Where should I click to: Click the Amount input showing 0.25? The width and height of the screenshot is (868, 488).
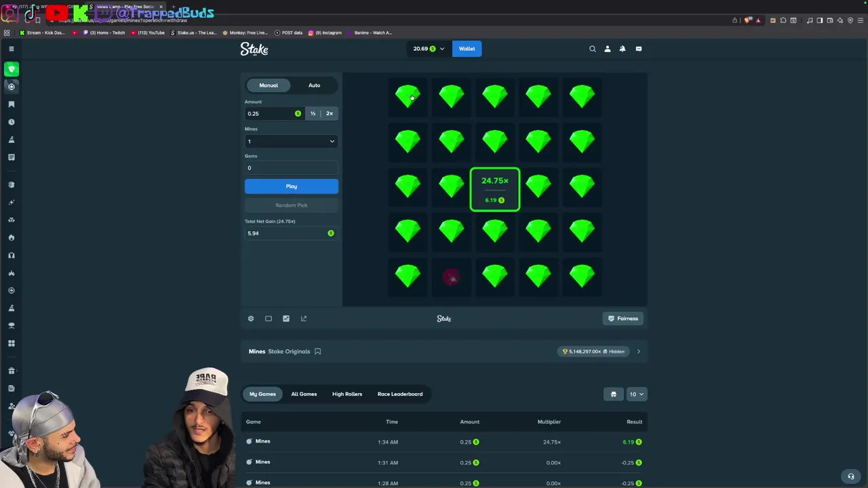pos(274,114)
